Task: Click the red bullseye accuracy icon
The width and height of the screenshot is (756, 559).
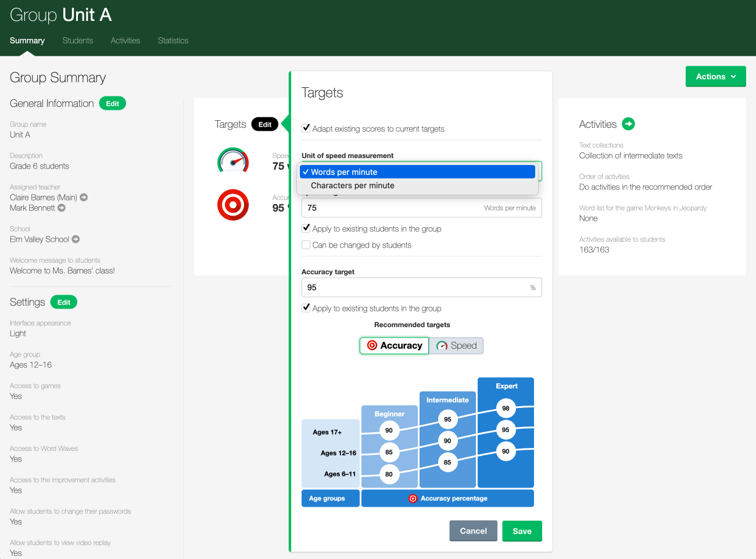Action: click(x=233, y=205)
